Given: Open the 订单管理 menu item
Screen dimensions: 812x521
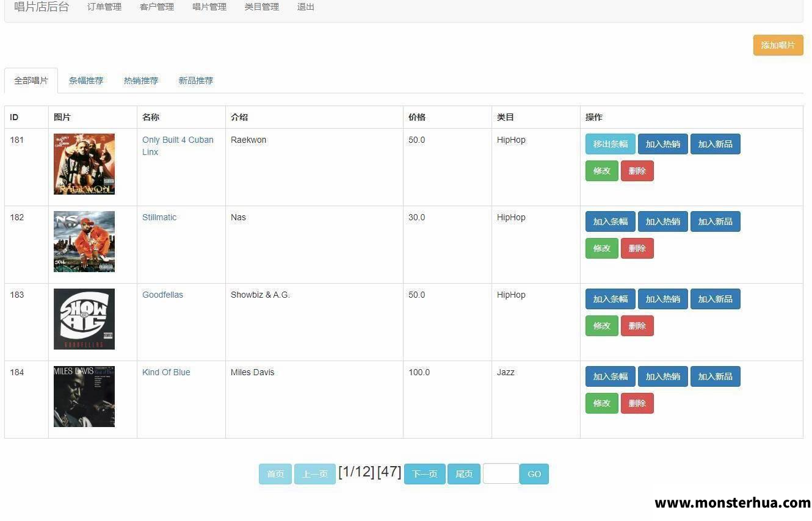Looking at the screenshot, I should coord(104,7).
